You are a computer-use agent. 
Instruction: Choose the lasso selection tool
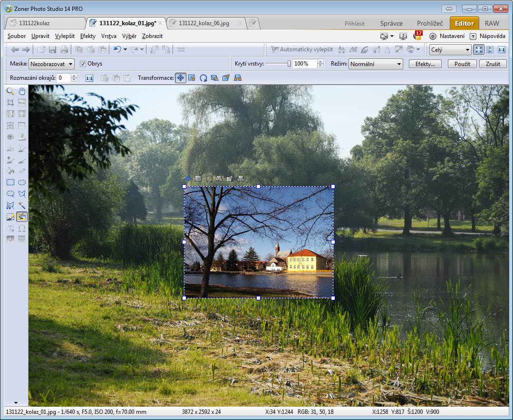tap(10, 194)
